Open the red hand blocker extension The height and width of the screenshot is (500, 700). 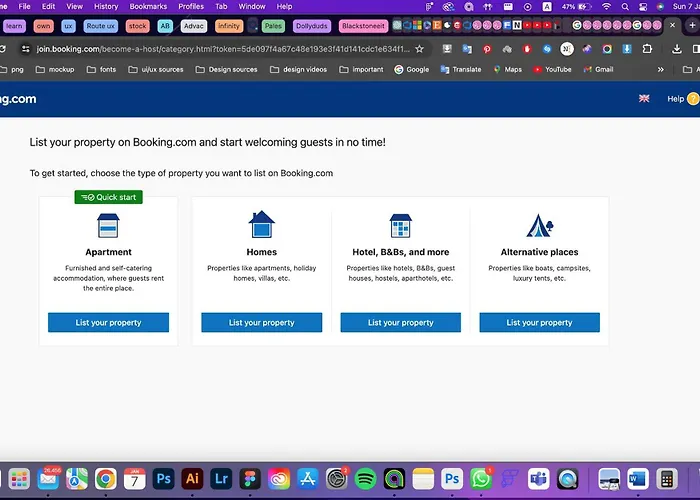(527, 49)
